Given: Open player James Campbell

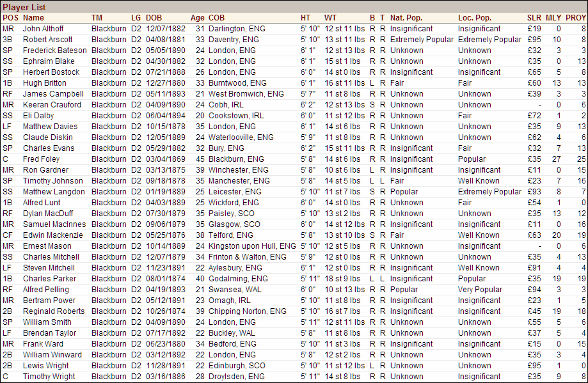Looking at the screenshot, I should click(x=53, y=94).
